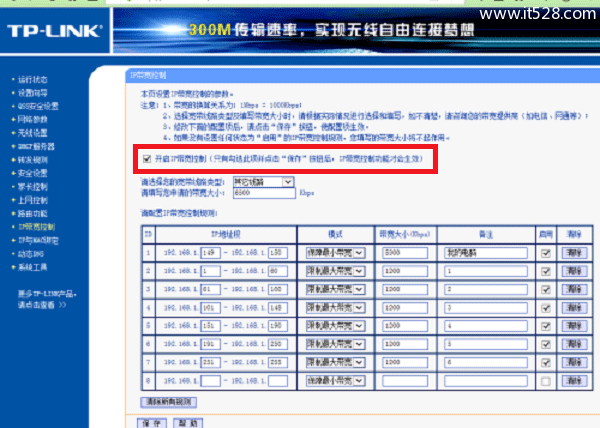Screen dimensions: 600x428
Task: Click the 清除 button for rule 5
Action: 574,326
